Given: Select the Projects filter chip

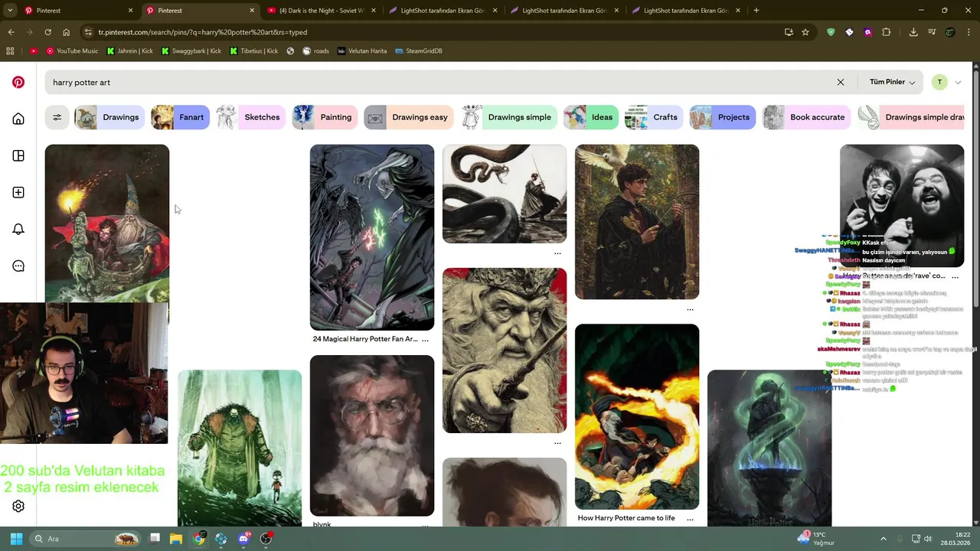Looking at the screenshot, I should point(722,117).
